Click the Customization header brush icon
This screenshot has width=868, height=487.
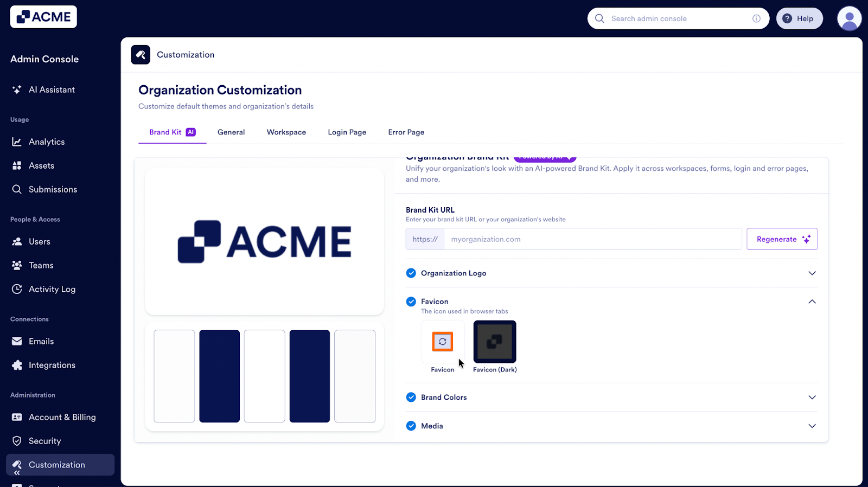141,55
